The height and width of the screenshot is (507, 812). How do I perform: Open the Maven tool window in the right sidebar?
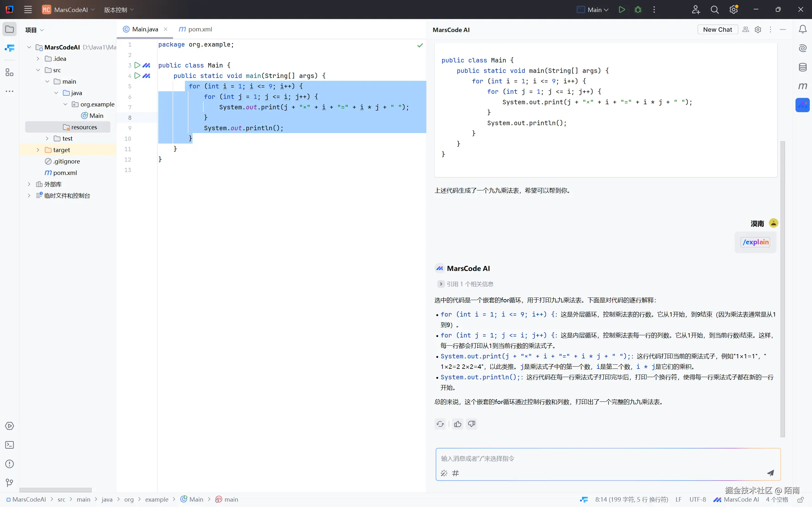802,86
